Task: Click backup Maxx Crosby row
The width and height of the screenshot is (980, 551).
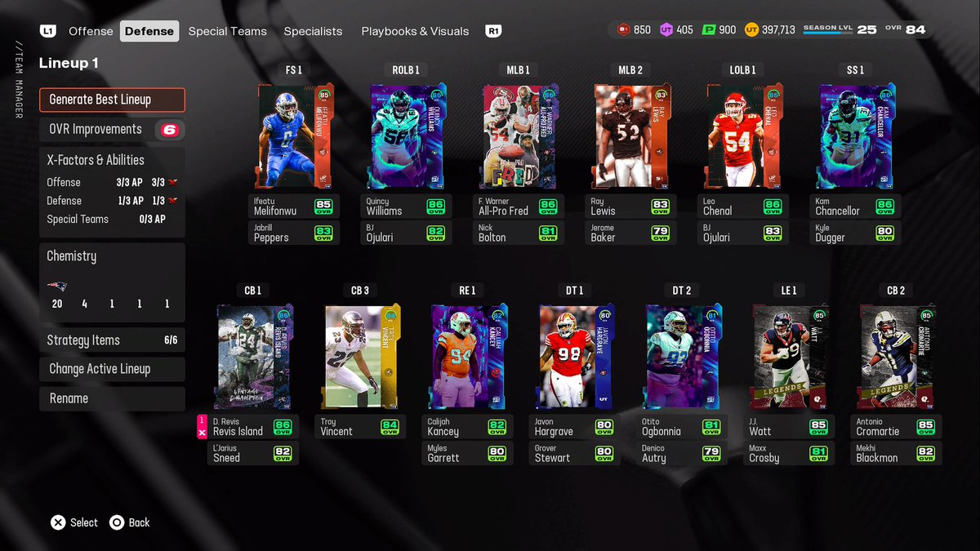Action: [789, 453]
